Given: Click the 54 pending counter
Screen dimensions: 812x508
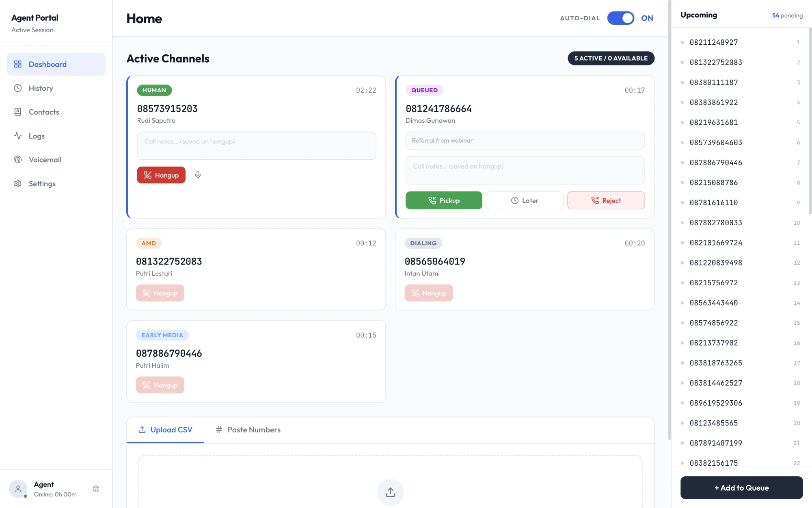Looking at the screenshot, I should pos(787,15).
